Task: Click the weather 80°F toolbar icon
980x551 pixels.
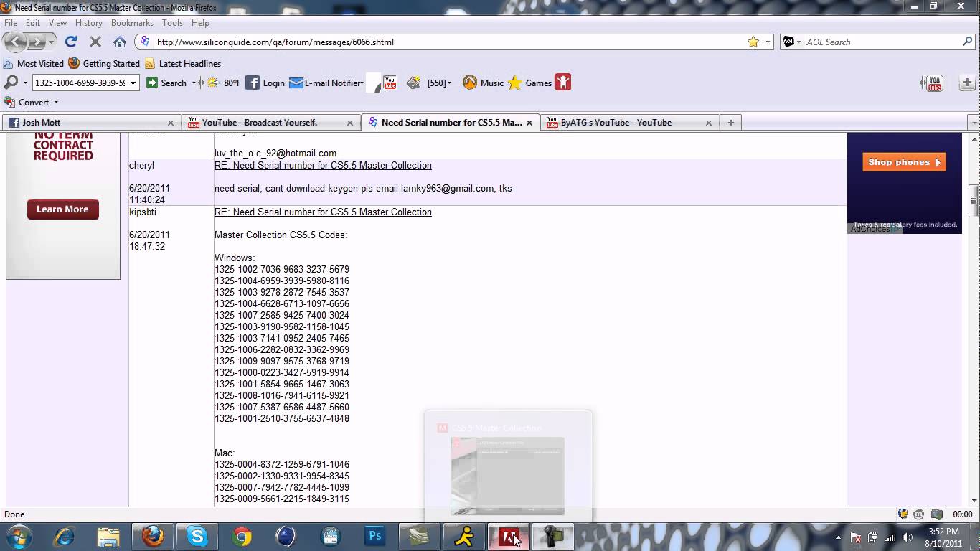Action: 223,83
